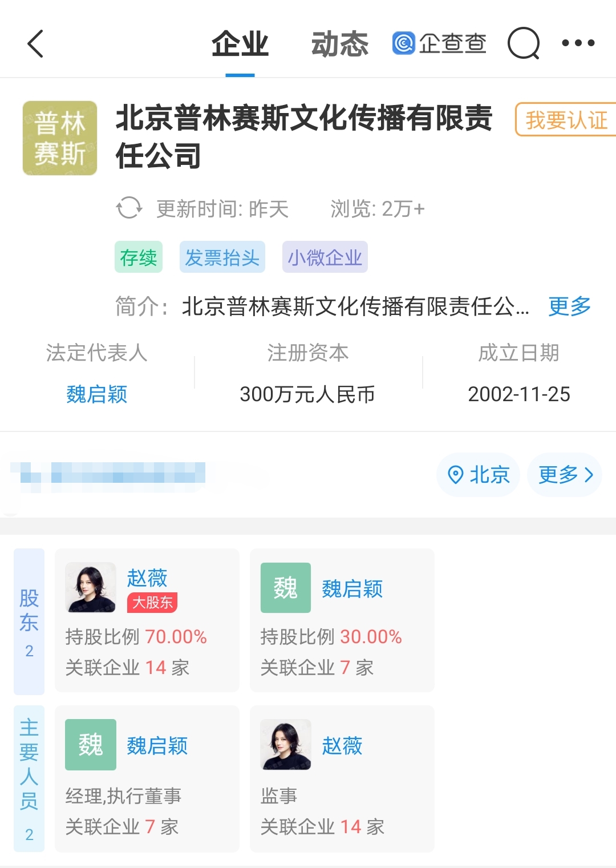The height and width of the screenshot is (868, 616).
Task: Open legal representative 魏启颖 link
Action: 97,394
